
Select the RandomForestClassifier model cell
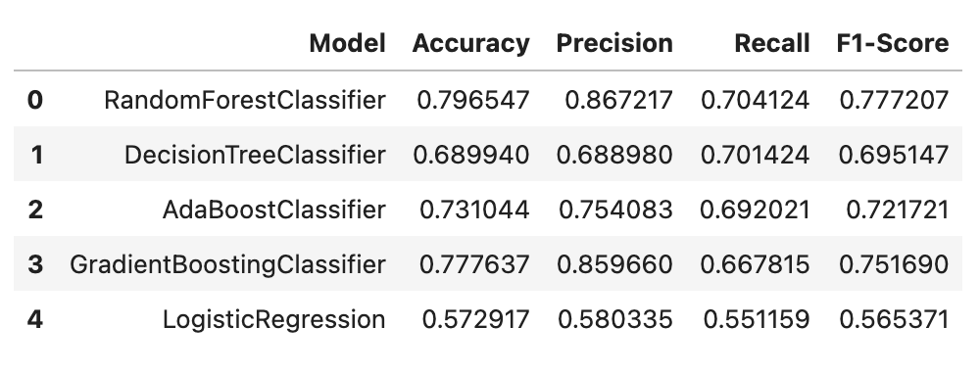click(x=244, y=100)
